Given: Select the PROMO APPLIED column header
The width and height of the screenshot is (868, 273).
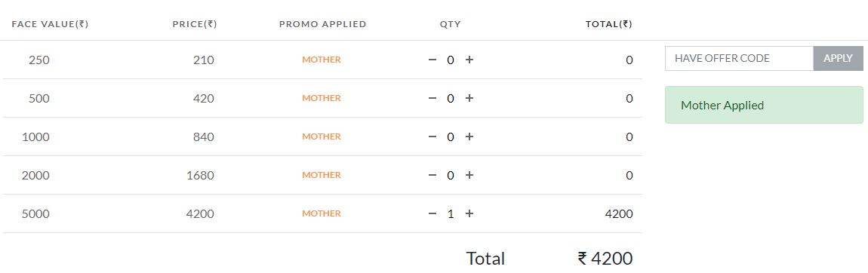Looking at the screenshot, I should tap(323, 24).
